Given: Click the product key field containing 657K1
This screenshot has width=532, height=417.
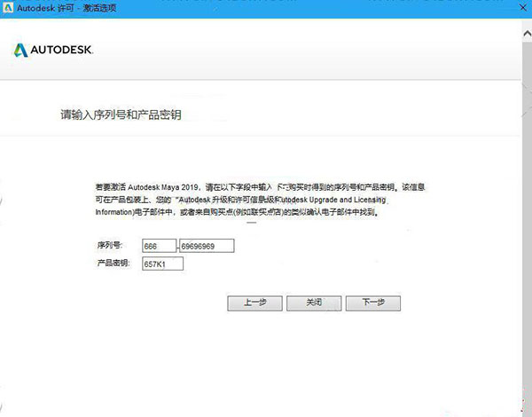Looking at the screenshot, I should [x=162, y=264].
